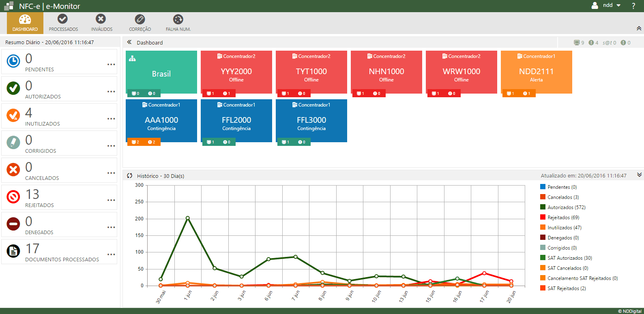The height and width of the screenshot is (314, 644).
Task: Open the NDD2111 Alerta tile
Action: (536, 72)
